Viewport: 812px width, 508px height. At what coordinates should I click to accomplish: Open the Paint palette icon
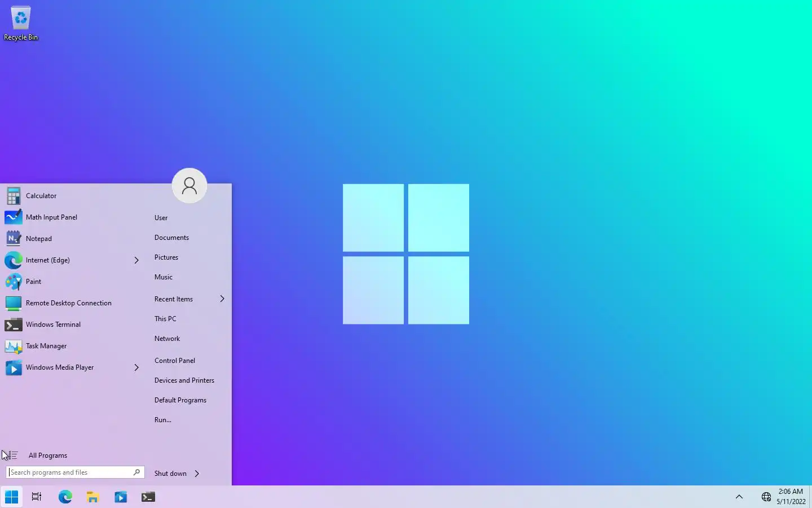click(x=14, y=282)
